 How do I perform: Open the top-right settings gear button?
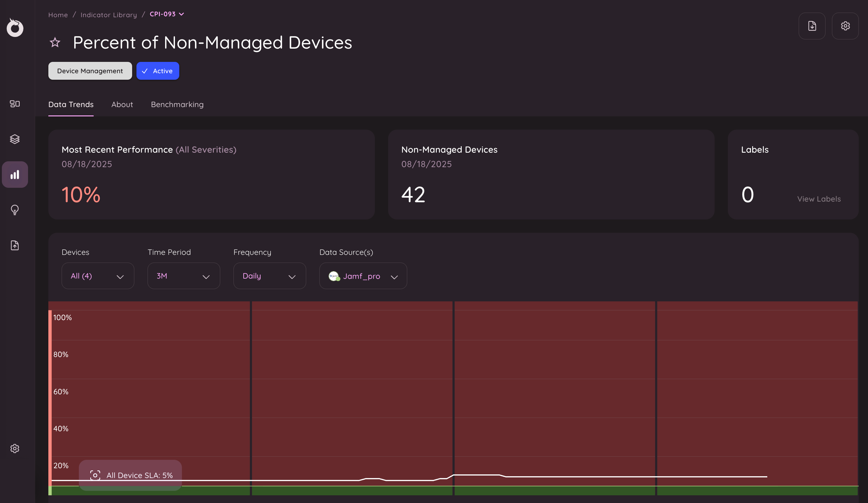pos(845,26)
